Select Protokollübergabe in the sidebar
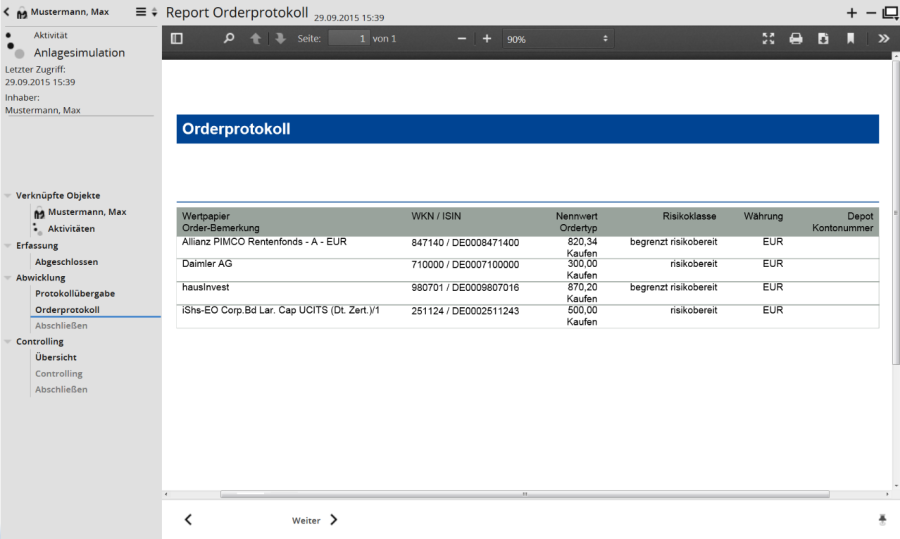Image resolution: width=900 pixels, height=539 pixels. pos(75,294)
